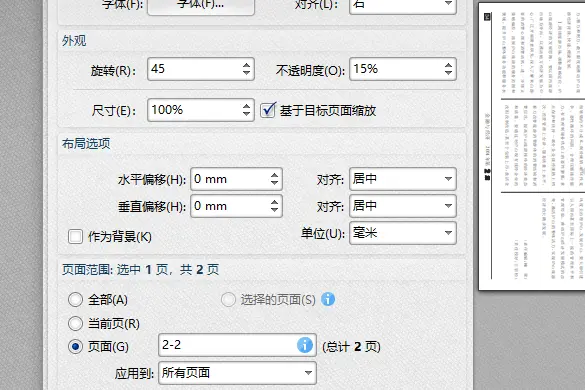Decrease 不透明度(O) with the down arrow

(x=448, y=73)
